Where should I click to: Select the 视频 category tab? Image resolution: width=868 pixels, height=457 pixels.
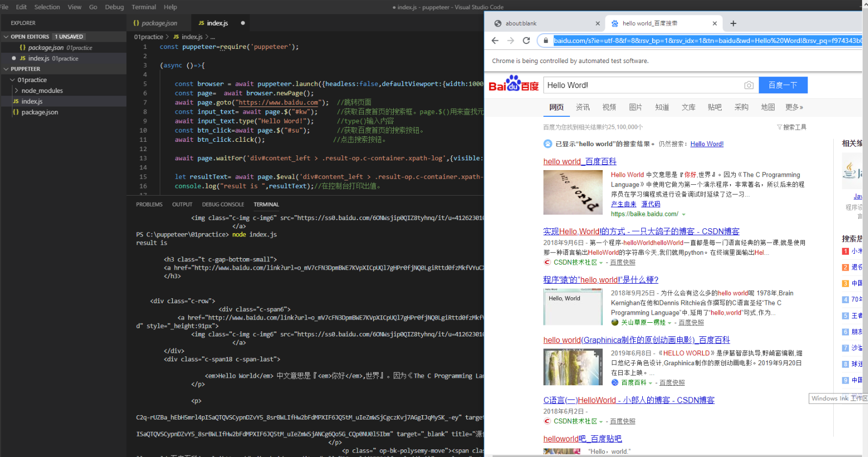click(x=609, y=108)
